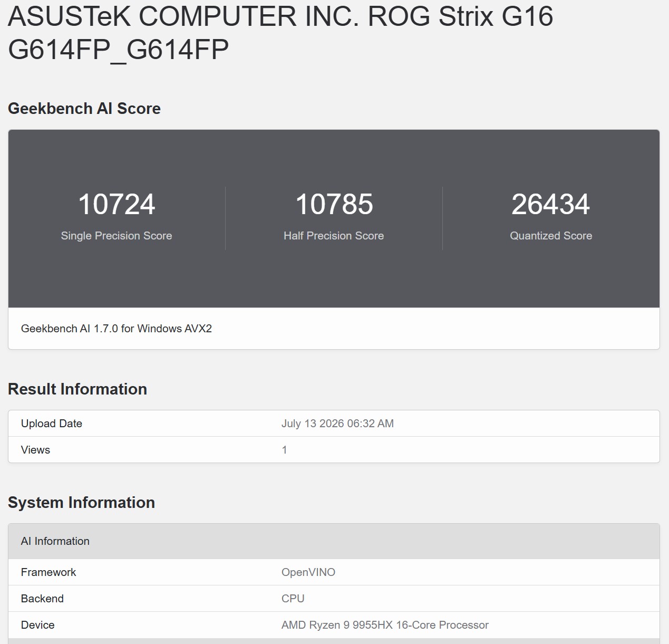669x644 pixels.
Task: Click the Single Precision Score value 10724
Action: coord(117,204)
